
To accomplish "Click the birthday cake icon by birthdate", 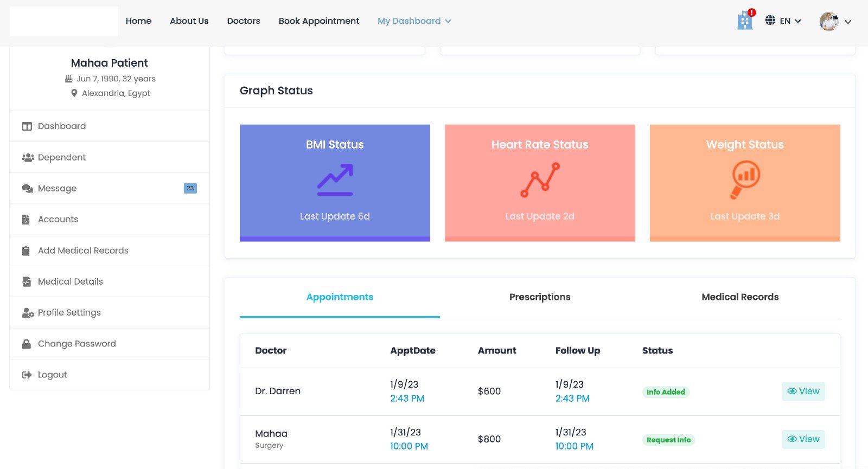I will [x=68, y=79].
